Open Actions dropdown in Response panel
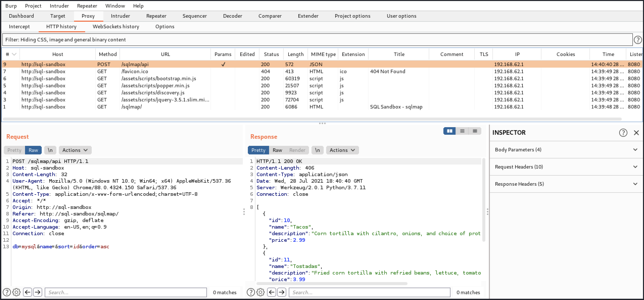The width and height of the screenshot is (644, 300). click(x=342, y=150)
